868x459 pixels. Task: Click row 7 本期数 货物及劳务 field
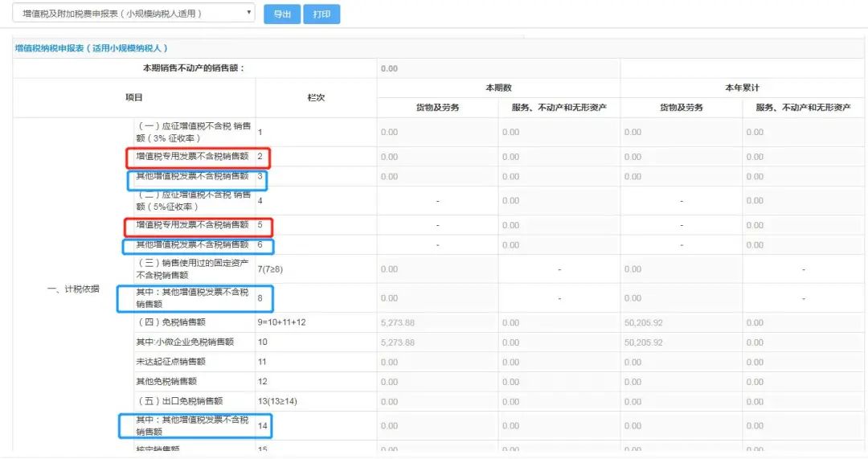(x=437, y=269)
